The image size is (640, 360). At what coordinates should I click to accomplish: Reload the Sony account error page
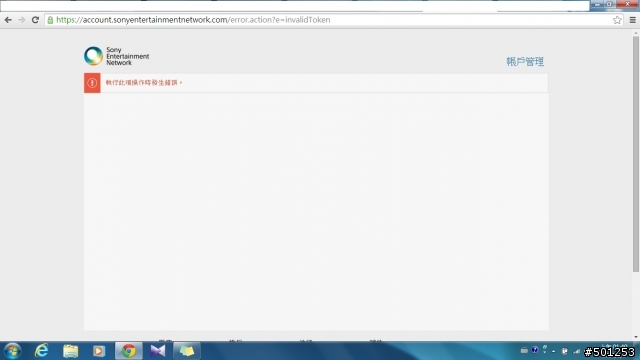point(36,20)
